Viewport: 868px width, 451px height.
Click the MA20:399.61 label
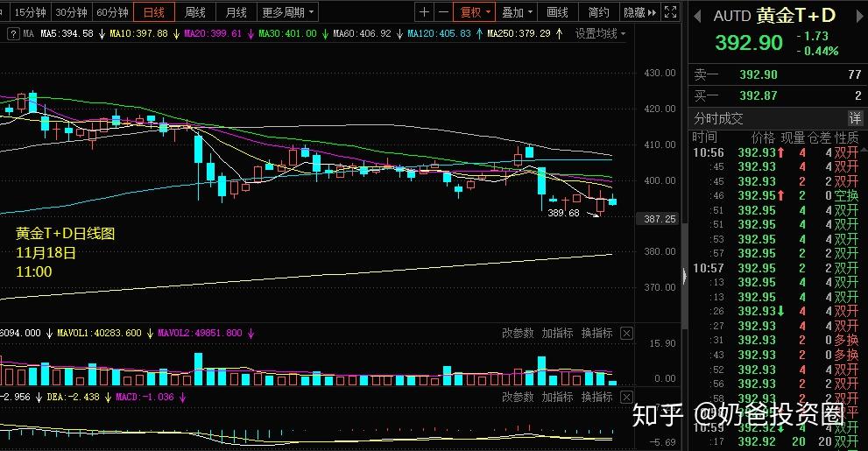click(213, 34)
